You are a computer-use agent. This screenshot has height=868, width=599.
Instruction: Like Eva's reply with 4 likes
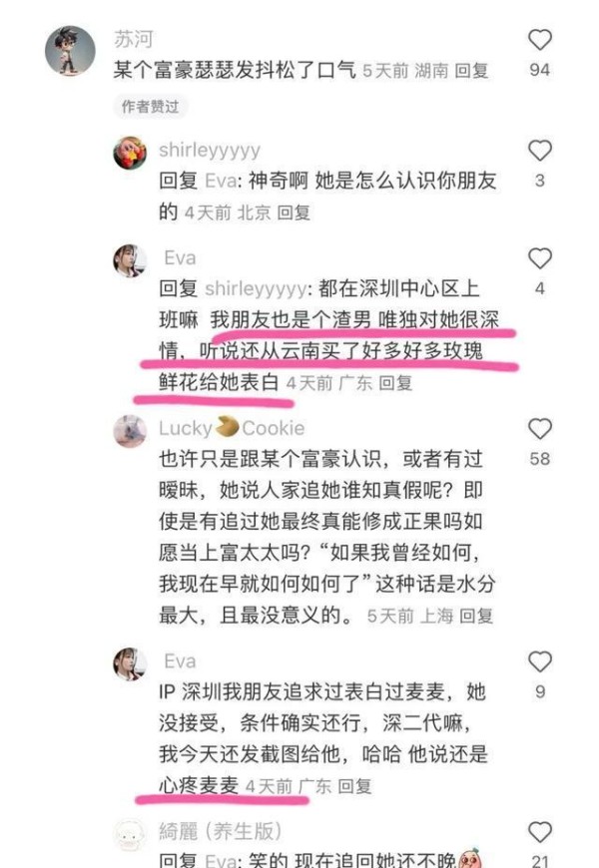click(x=540, y=258)
